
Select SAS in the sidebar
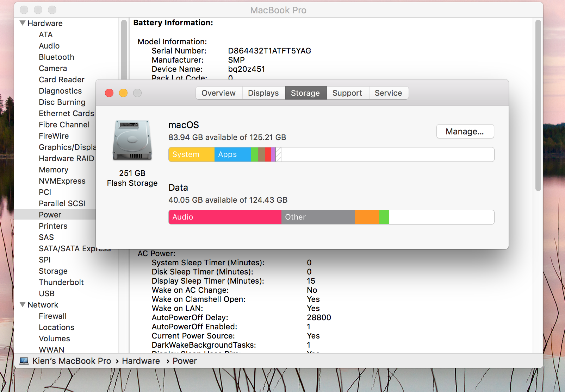(46, 237)
